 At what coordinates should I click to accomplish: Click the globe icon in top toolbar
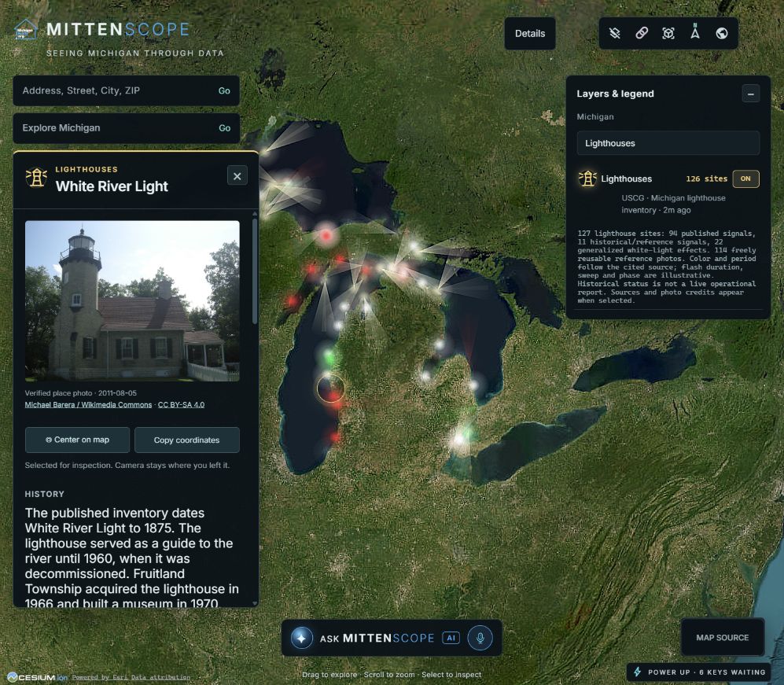click(x=722, y=33)
